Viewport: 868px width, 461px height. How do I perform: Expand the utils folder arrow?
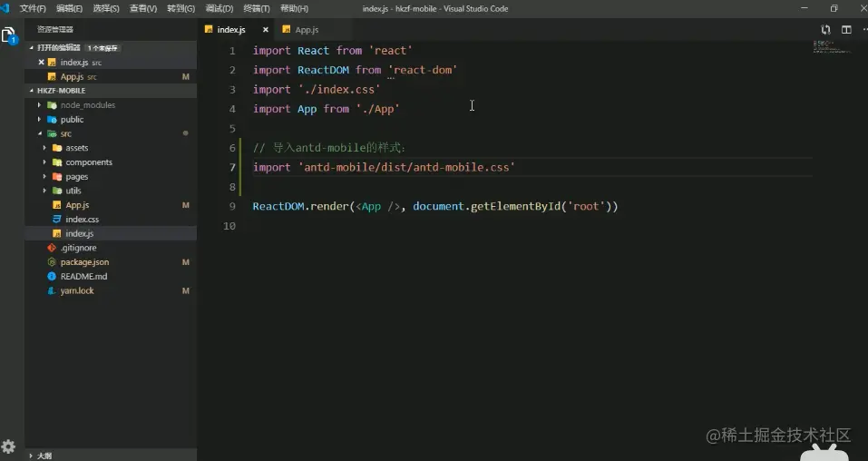44,191
